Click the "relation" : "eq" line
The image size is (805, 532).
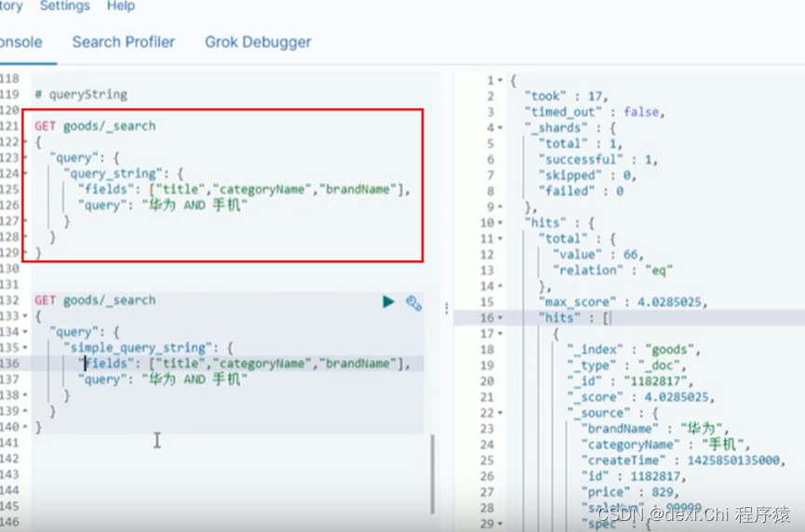(612, 271)
